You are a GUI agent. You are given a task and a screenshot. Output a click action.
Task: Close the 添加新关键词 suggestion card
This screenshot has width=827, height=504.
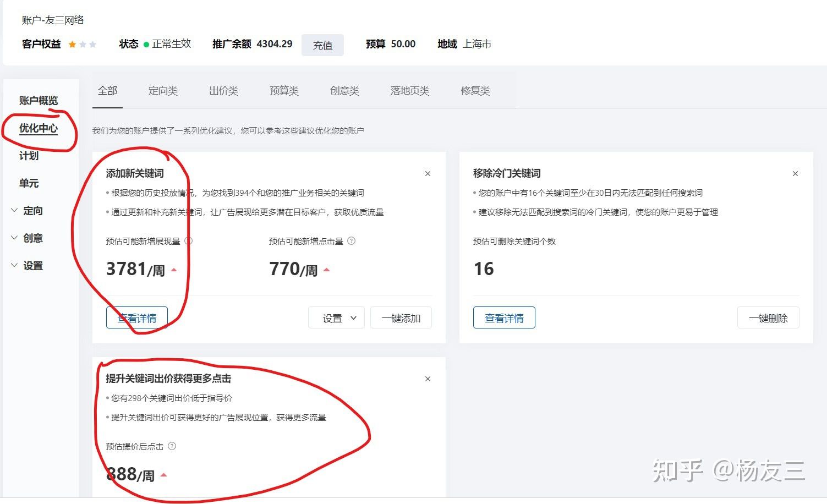pyautogui.click(x=428, y=174)
